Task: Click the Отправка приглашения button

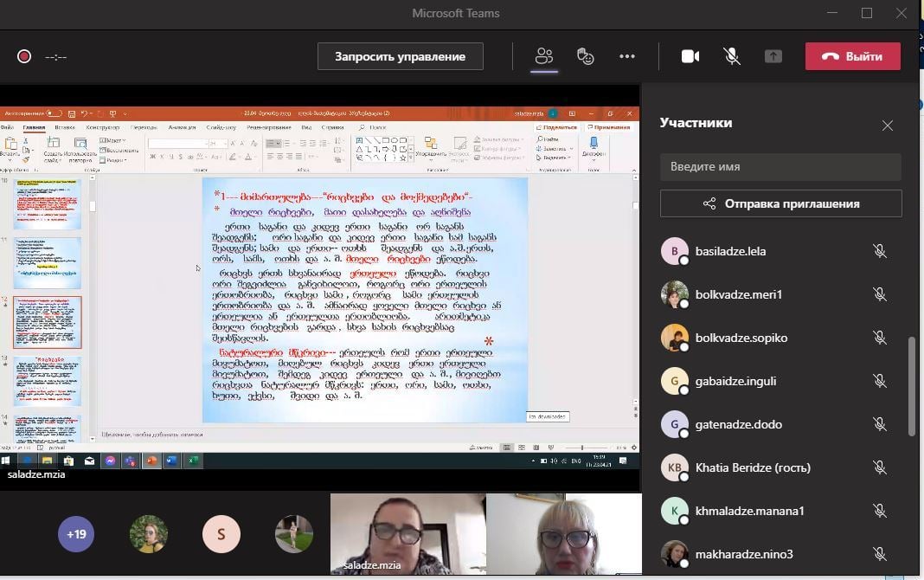Action: click(780, 203)
